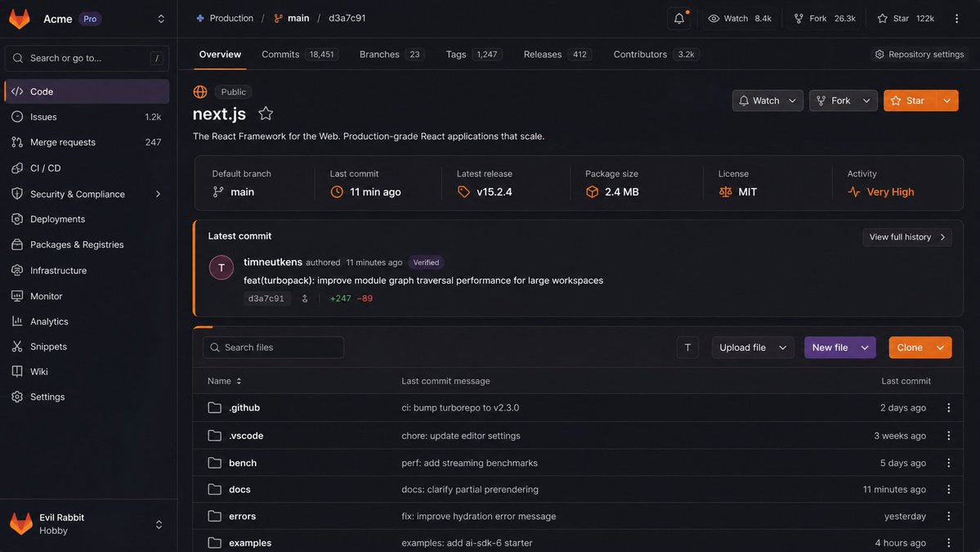Open the Clone dropdown
The image size is (980, 552).
pos(920,348)
